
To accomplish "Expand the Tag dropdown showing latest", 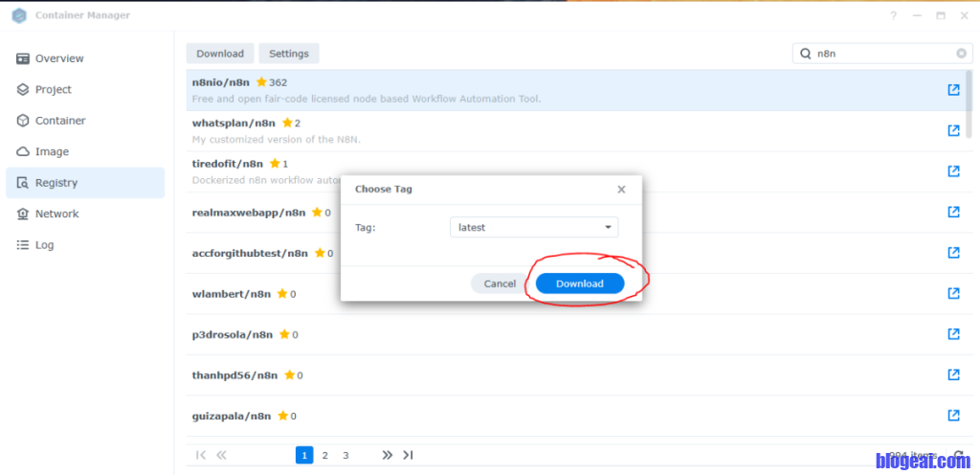I will pos(608,227).
